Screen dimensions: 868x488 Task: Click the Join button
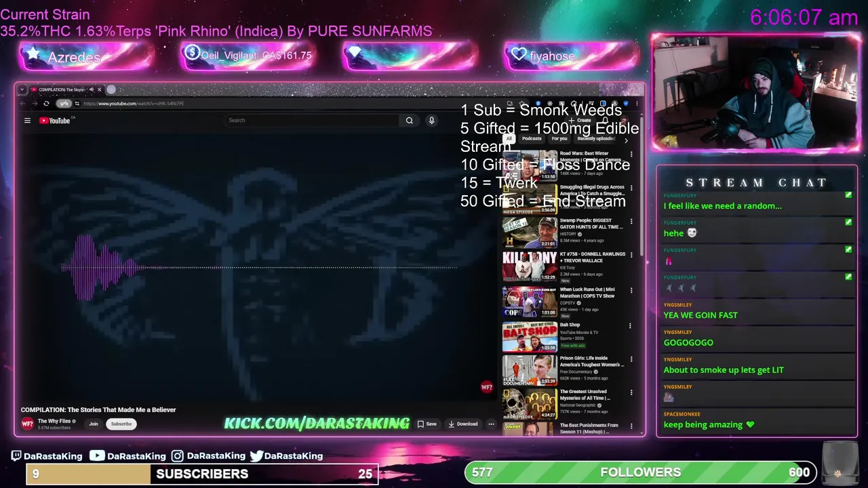pos(94,424)
